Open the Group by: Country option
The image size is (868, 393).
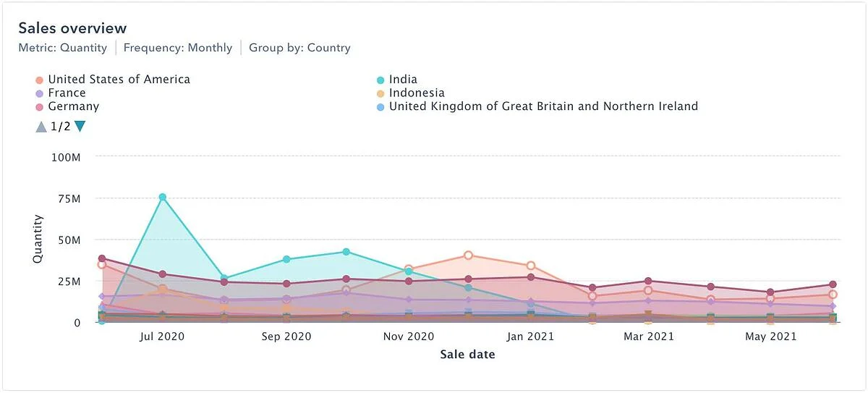[299, 48]
